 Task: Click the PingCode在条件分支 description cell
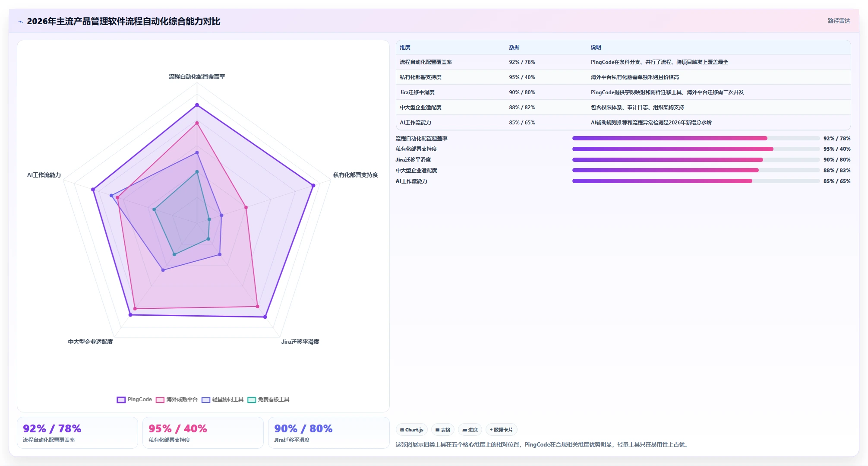(x=659, y=62)
